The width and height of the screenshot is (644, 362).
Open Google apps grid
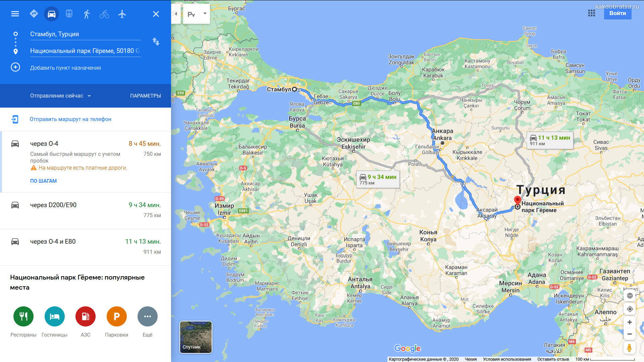pos(592,13)
